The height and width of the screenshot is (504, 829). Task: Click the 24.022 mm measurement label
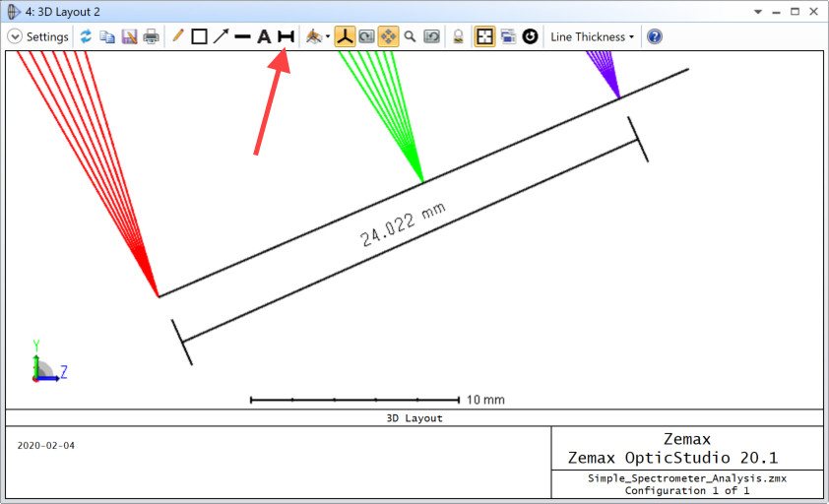(x=404, y=225)
